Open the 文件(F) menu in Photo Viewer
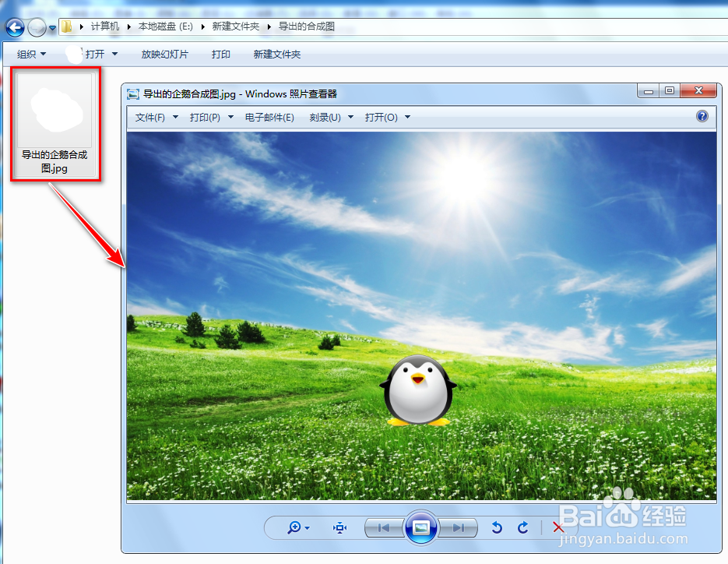Viewport: 728px width, 564px height. [x=157, y=118]
